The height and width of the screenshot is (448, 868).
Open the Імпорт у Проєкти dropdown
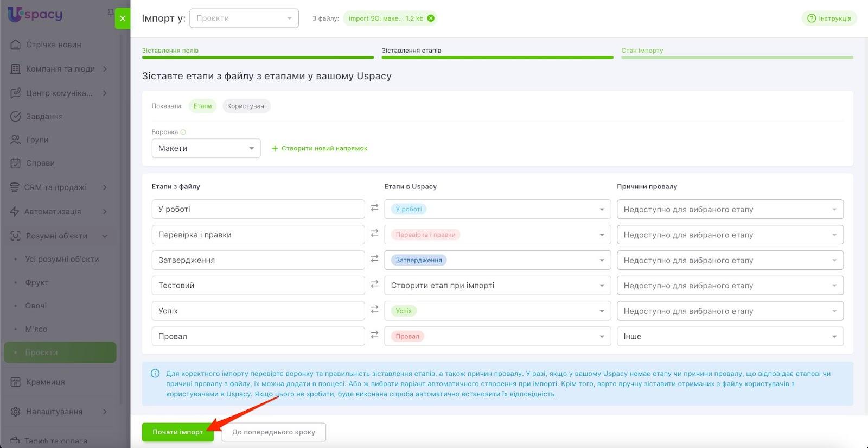[x=244, y=18]
